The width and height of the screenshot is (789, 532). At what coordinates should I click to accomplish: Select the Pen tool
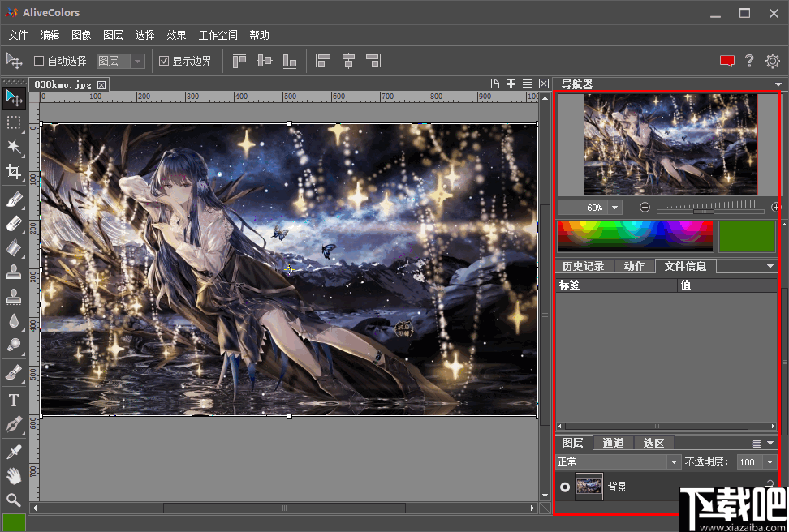click(14, 423)
